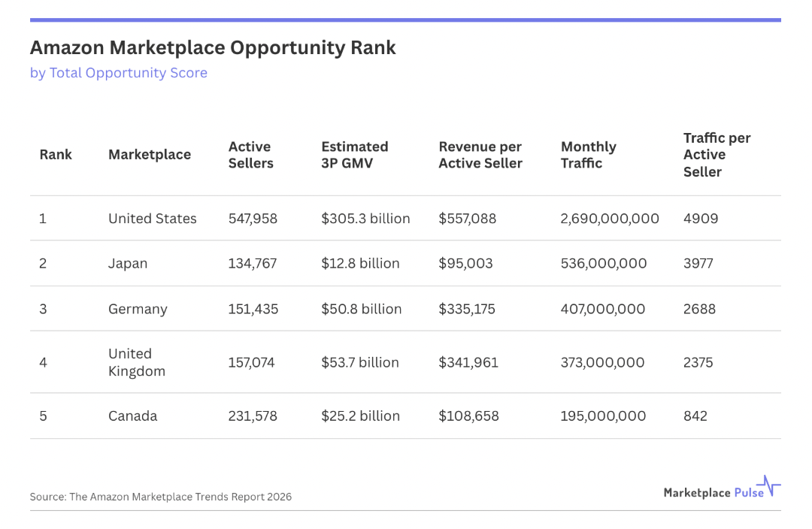Click the Revenue per Active Seller header
Viewport: 812px width, 529px height.
point(480,155)
